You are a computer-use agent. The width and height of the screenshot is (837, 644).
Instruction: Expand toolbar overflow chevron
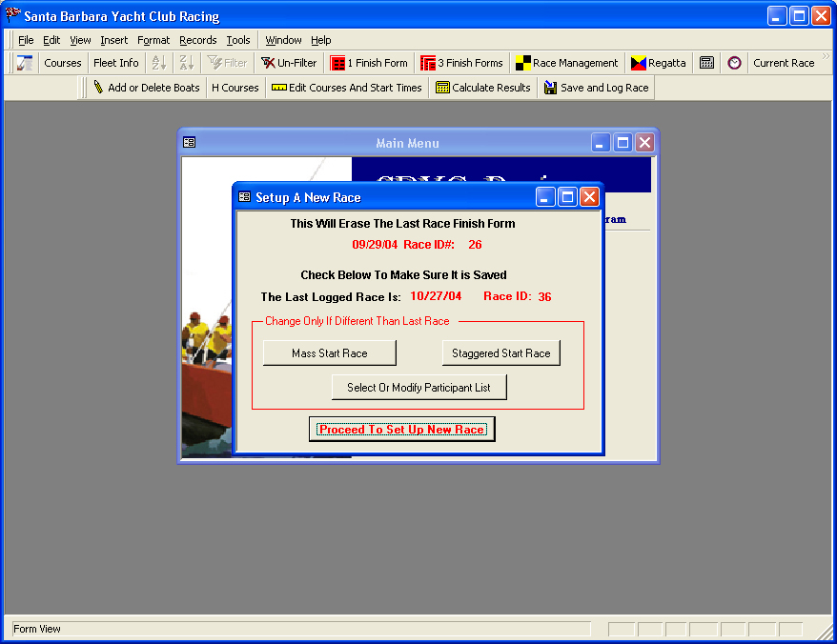coord(826,56)
